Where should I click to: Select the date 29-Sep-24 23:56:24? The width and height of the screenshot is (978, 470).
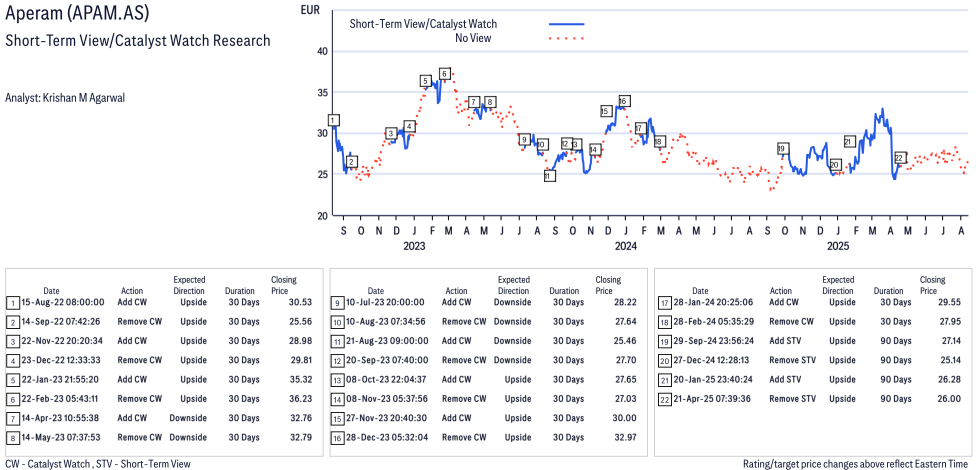click(x=713, y=341)
